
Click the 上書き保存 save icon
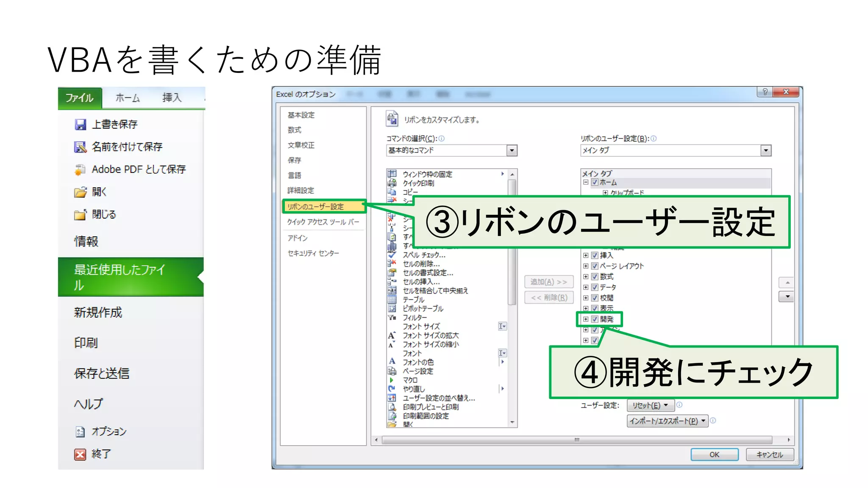click(80, 125)
